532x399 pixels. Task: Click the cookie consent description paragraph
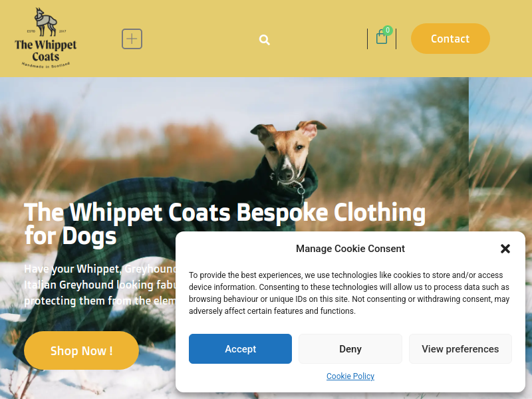tap(349, 293)
